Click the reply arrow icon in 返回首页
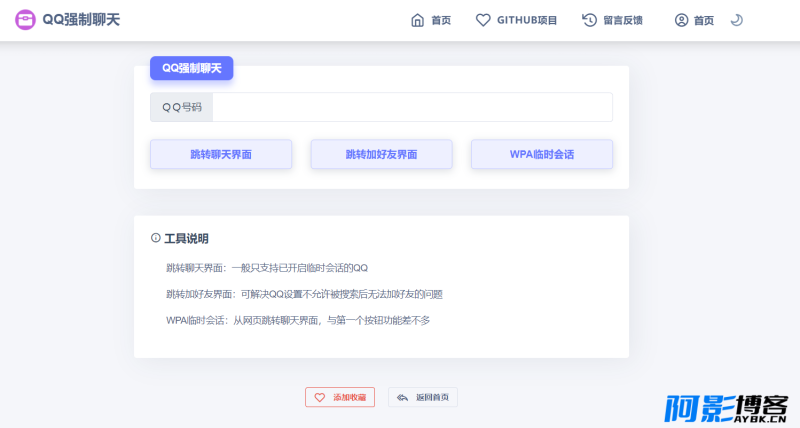The image size is (800, 428). pyautogui.click(x=402, y=397)
